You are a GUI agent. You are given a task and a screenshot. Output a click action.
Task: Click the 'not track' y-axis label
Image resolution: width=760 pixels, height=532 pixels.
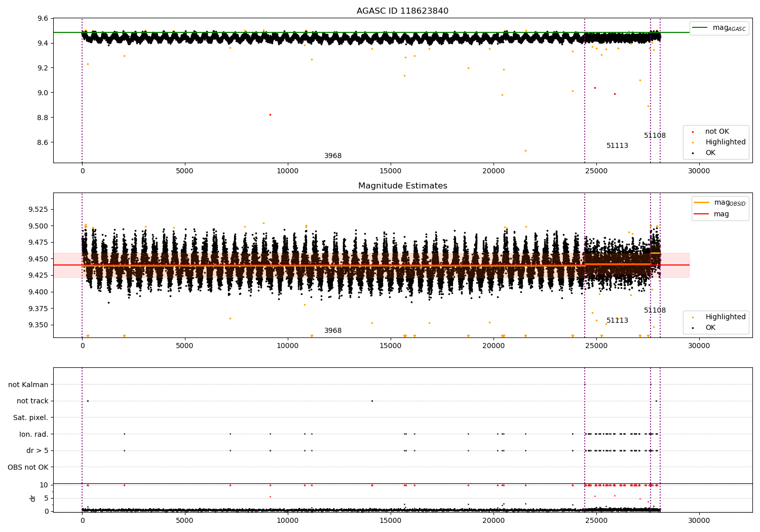(x=32, y=401)
